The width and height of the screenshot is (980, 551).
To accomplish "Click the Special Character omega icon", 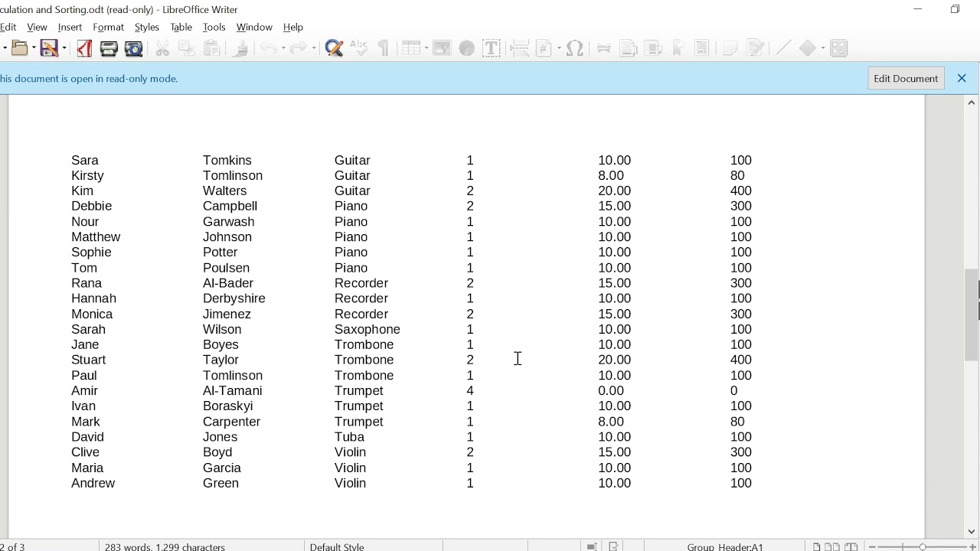I will (575, 48).
